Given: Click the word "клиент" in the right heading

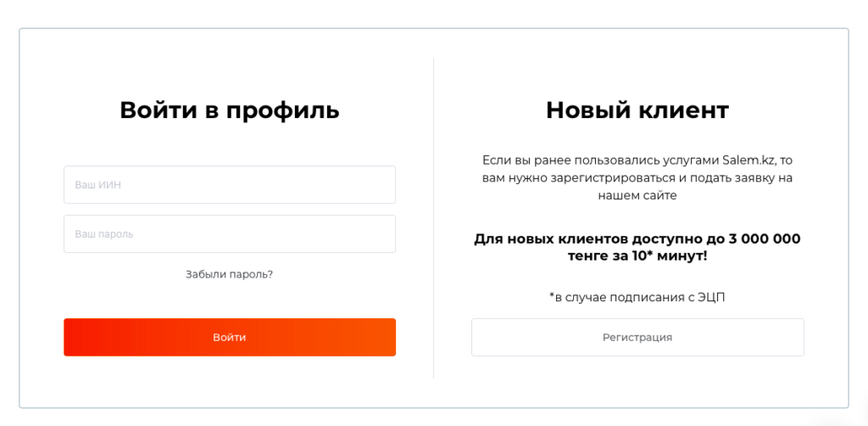Looking at the screenshot, I should point(687,110).
